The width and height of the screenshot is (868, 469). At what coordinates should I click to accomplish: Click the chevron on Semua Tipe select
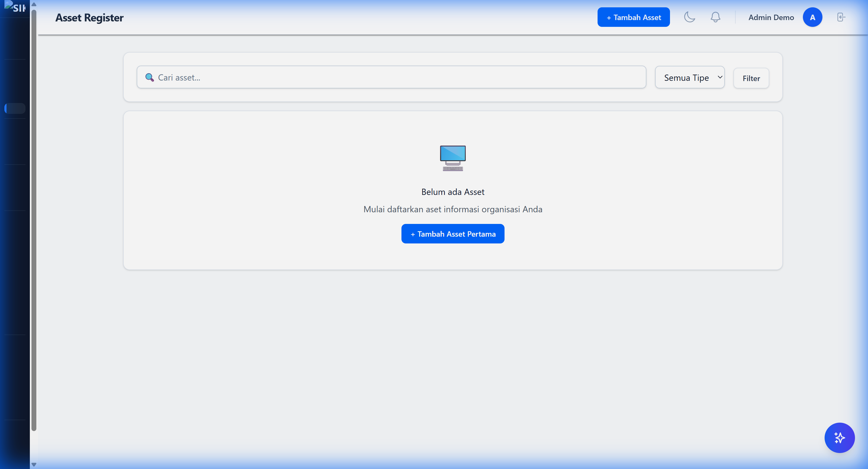720,77
